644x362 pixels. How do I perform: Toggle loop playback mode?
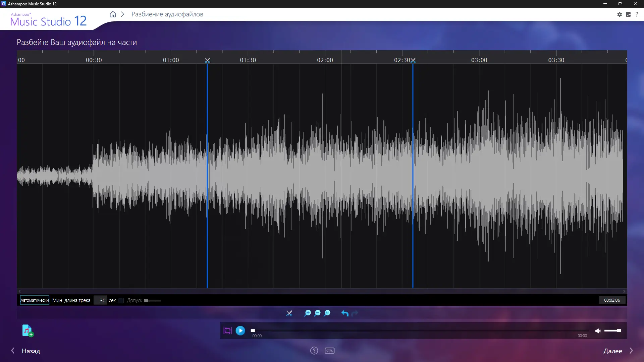[227, 331]
